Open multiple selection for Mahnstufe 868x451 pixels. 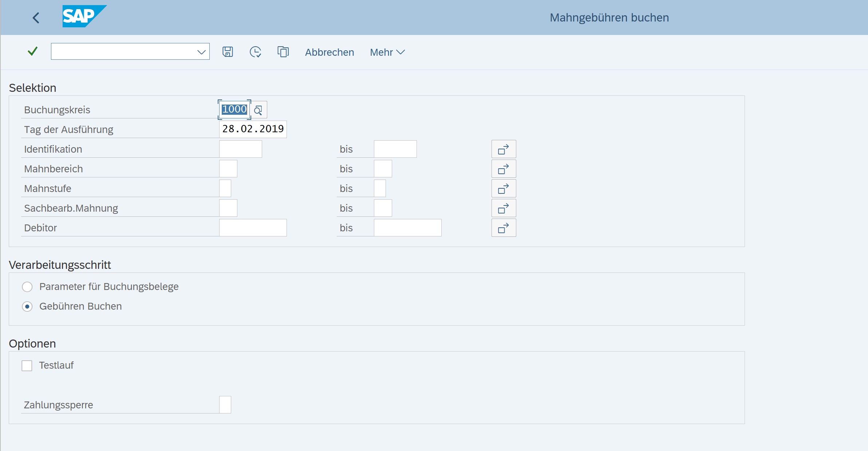click(504, 188)
